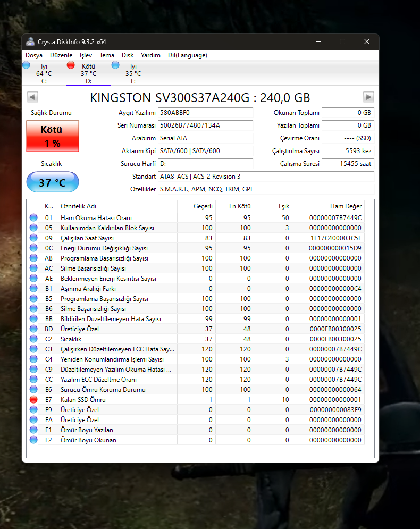Select the Aşınma Aralığı Farkı row
420x529 pixels.
point(196,289)
